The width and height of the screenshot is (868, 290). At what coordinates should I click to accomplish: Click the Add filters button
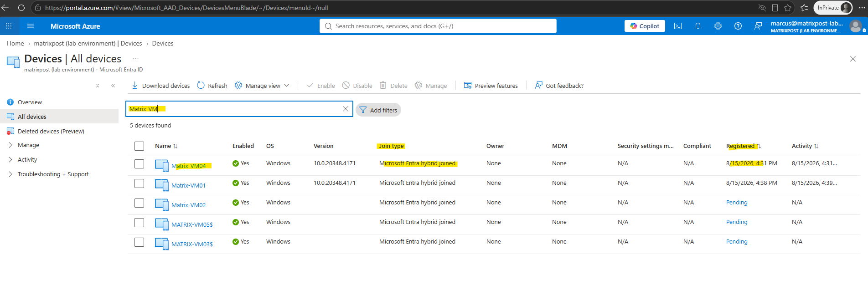click(x=378, y=110)
